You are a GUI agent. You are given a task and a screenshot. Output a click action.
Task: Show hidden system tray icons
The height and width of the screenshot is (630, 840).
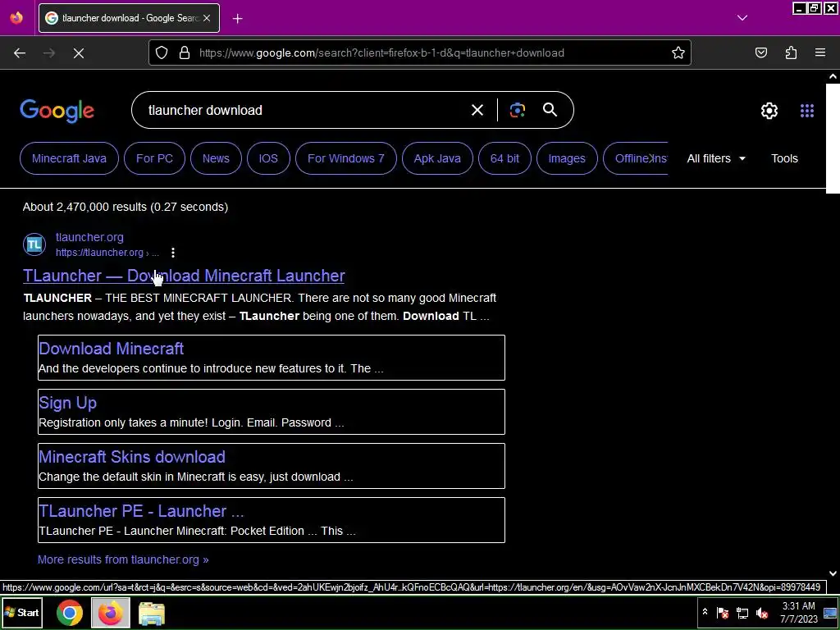click(705, 612)
